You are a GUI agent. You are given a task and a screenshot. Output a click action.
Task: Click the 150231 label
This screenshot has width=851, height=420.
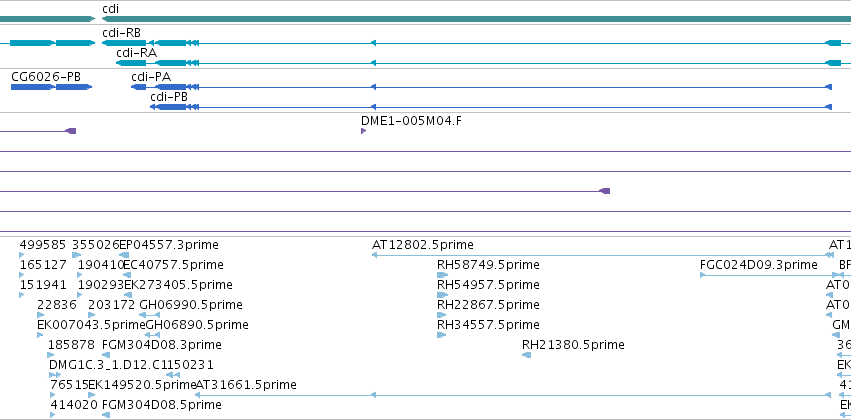click(x=190, y=365)
